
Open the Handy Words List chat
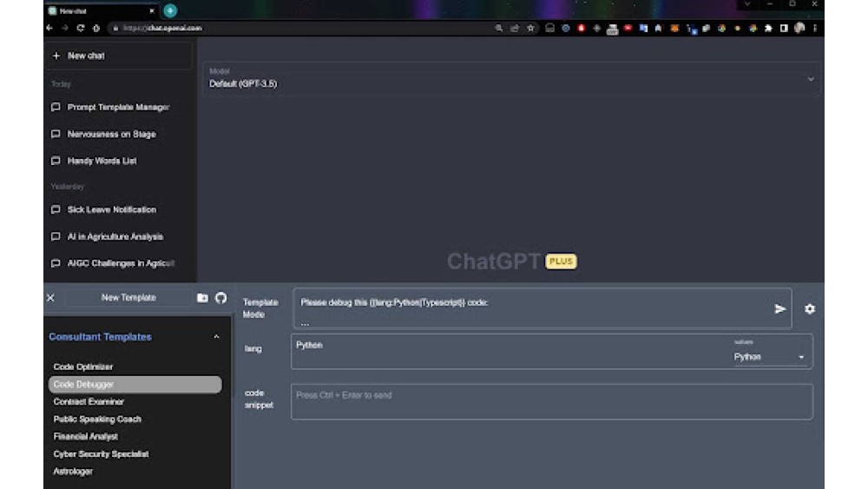coord(102,161)
